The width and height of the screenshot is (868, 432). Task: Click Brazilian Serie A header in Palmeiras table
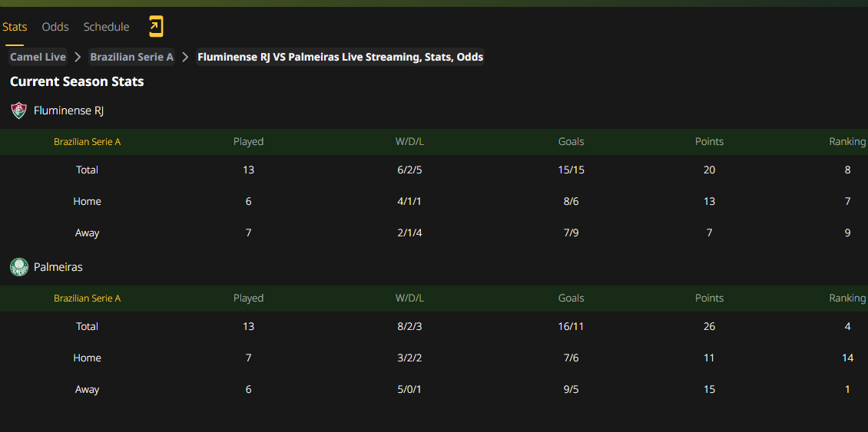pos(87,298)
